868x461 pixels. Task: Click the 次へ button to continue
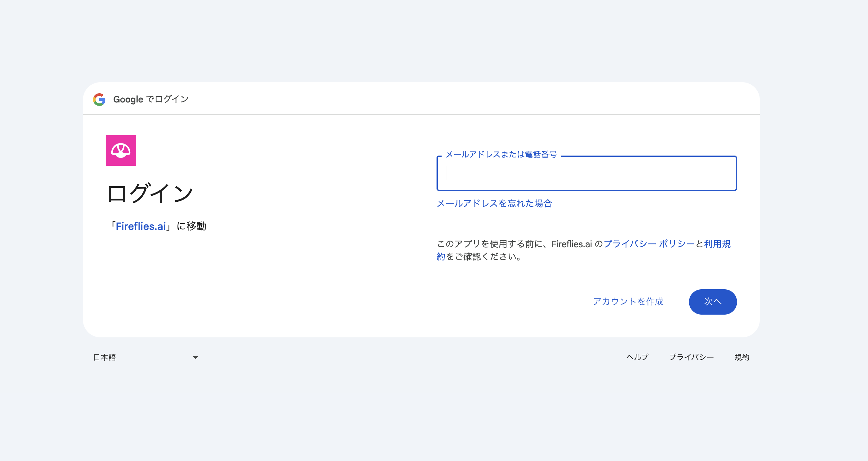(x=712, y=302)
